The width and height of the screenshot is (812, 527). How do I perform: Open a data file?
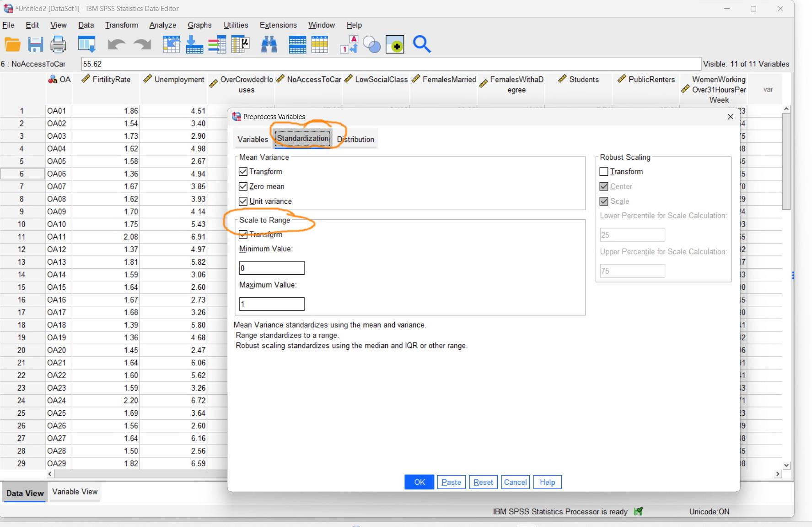[x=12, y=44]
